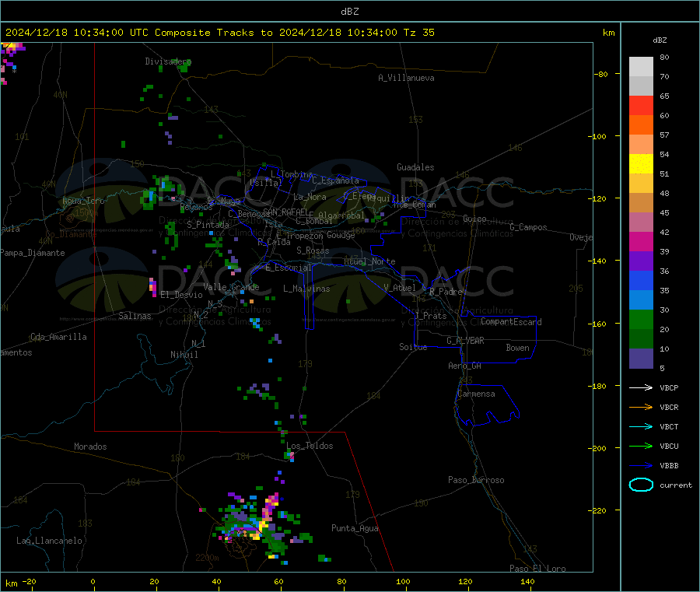
Task: Click the orange VBCR arrow legend icon
Action: (x=641, y=407)
